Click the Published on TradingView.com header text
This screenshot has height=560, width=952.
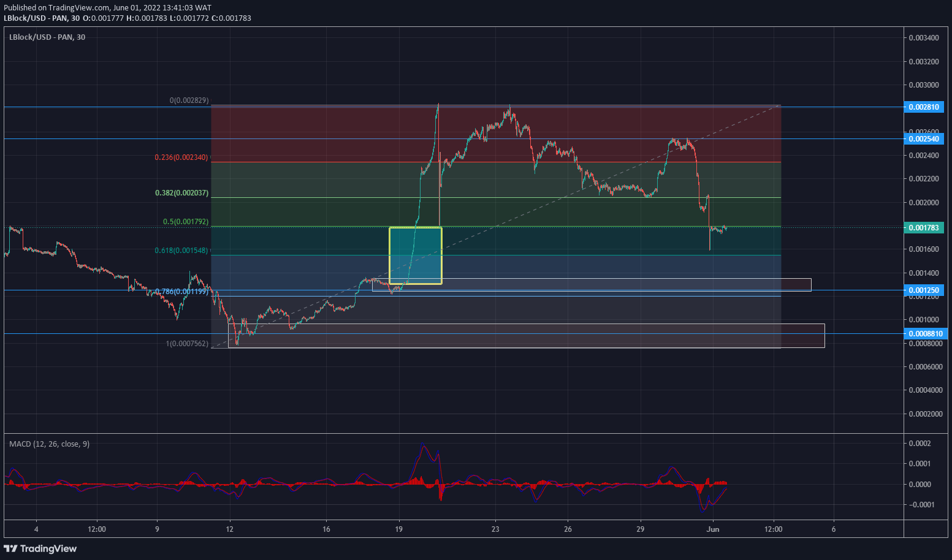point(107,8)
